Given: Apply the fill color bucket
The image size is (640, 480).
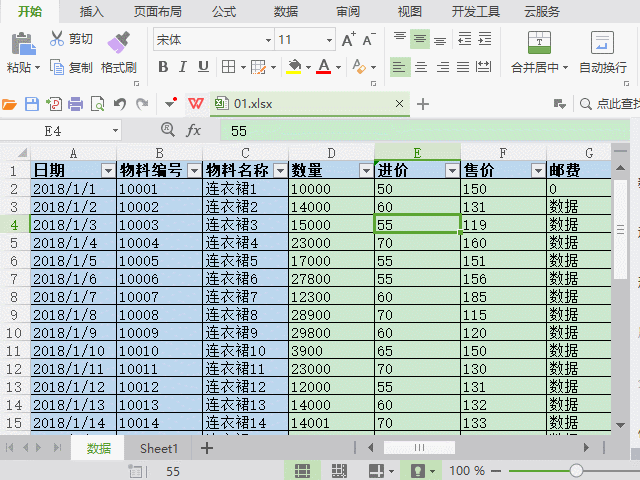Looking at the screenshot, I should (x=294, y=67).
